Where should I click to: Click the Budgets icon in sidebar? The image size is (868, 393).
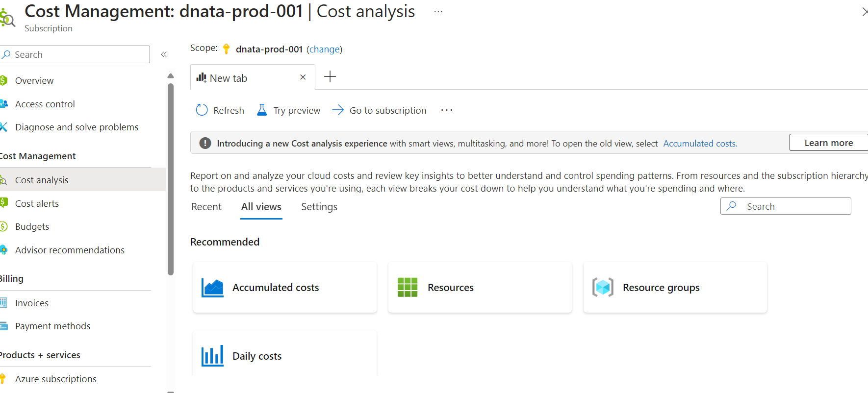(3, 226)
